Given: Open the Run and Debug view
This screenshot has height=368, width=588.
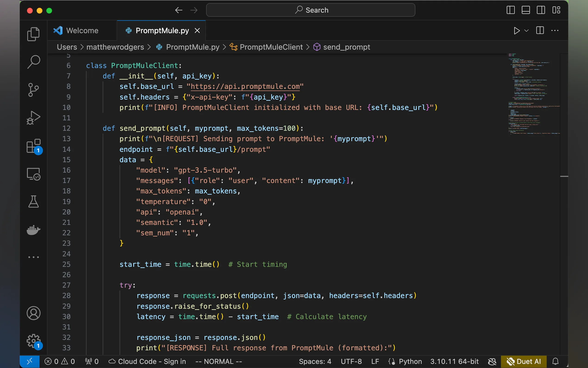Looking at the screenshot, I should 34,117.
